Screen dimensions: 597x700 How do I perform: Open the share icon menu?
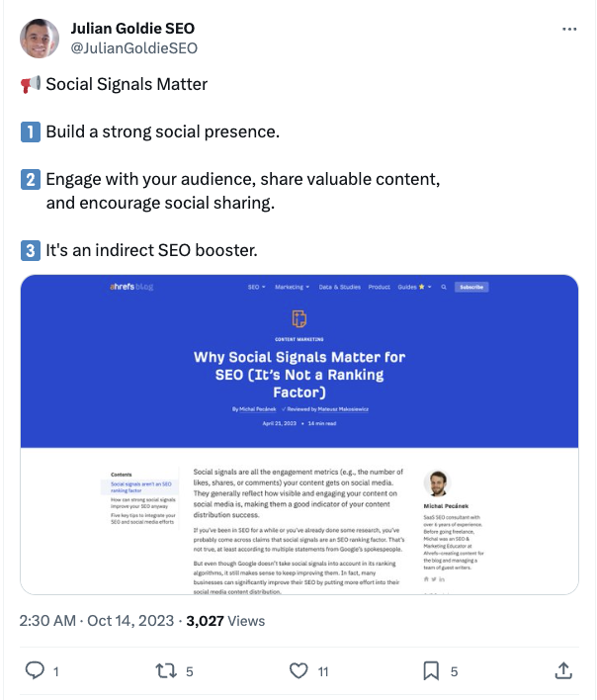(563, 671)
